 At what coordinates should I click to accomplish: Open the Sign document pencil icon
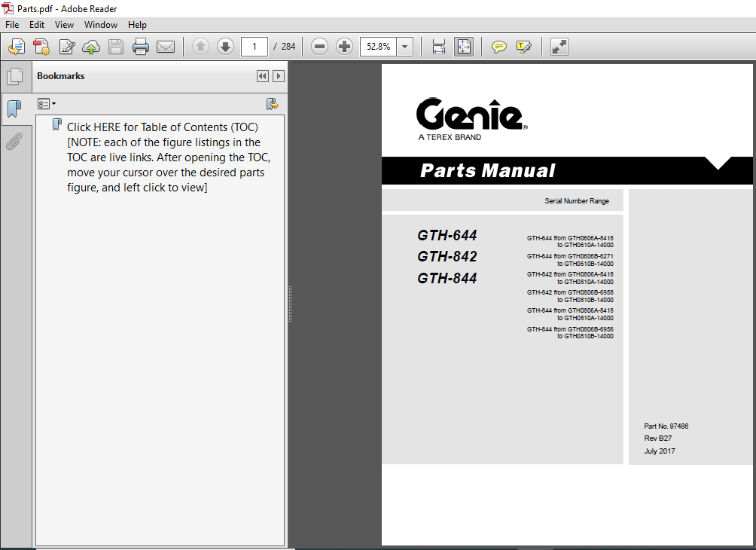coord(66,47)
